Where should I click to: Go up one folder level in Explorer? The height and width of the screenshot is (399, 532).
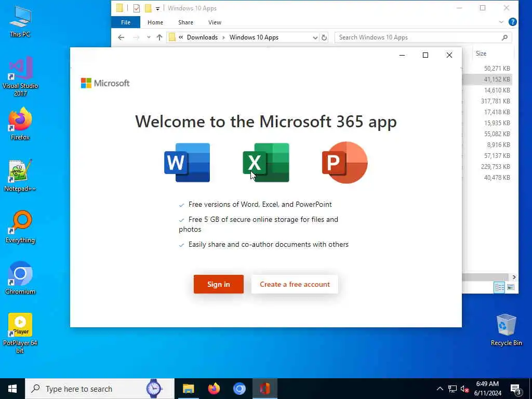159,37
